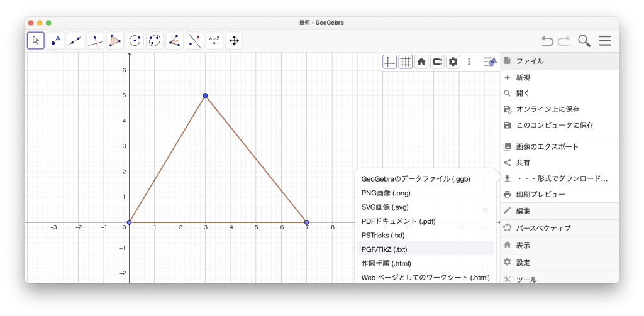Image resolution: width=644 pixels, height=316 pixels.
Task: Select the Point tool
Action: [x=56, y=41]
